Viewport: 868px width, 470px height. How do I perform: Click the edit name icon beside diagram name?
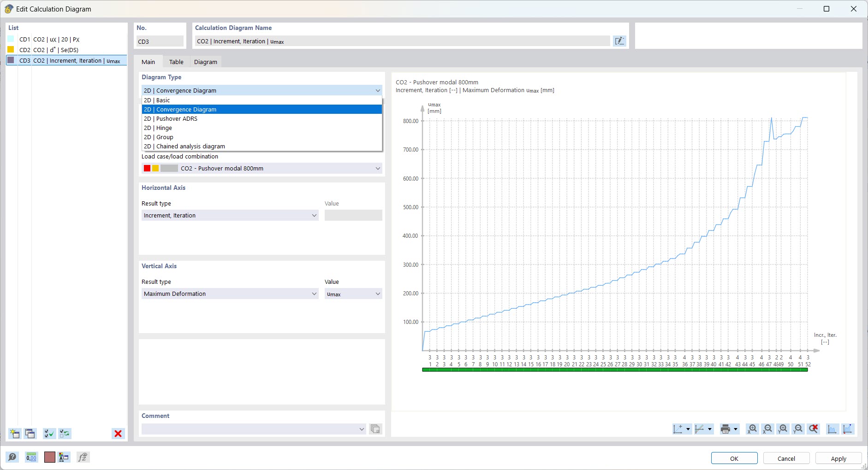pyautogui.click(x=619, y=41)
